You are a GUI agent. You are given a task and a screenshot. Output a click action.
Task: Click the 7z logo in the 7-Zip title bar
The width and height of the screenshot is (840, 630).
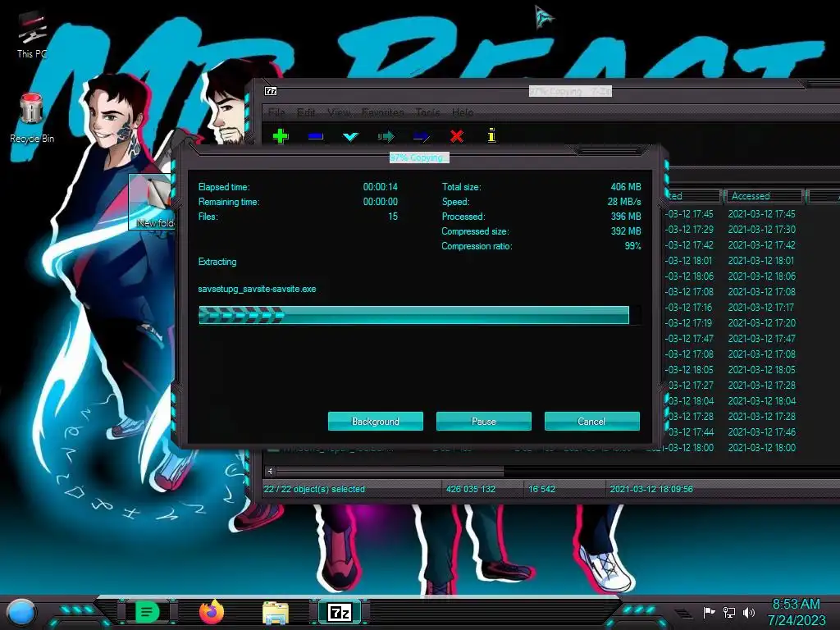[x=271, y=91]
